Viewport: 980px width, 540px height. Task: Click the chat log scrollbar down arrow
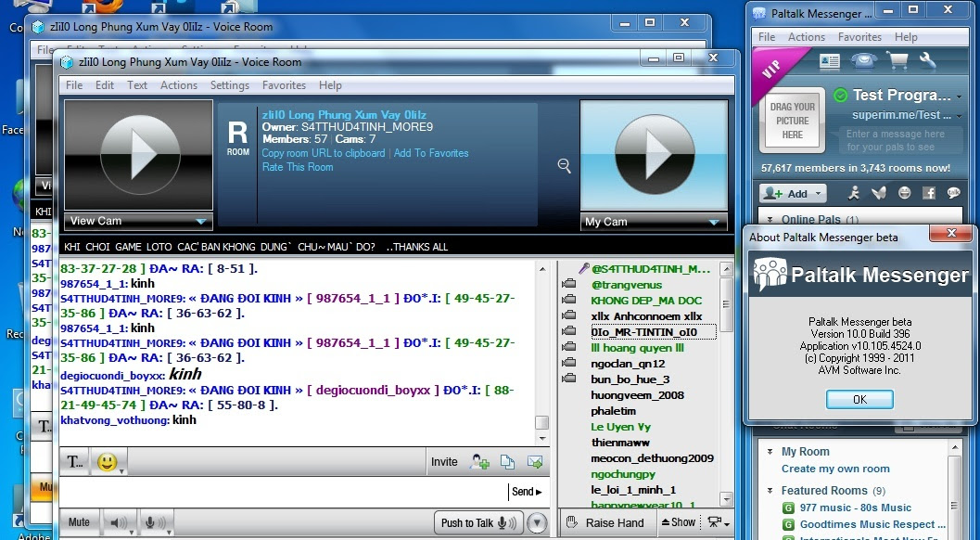(x=542, y=439)
